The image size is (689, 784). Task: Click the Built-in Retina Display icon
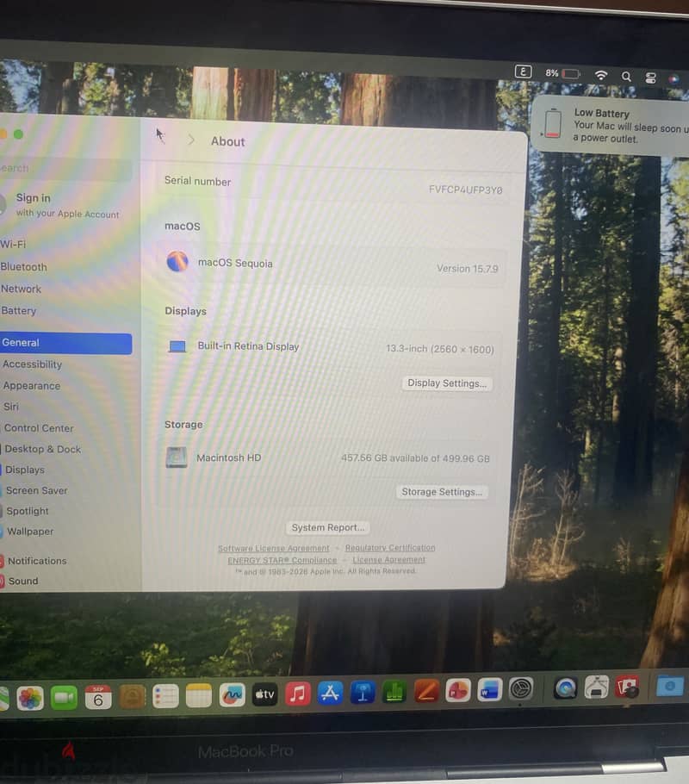click(x=177, y=346)
